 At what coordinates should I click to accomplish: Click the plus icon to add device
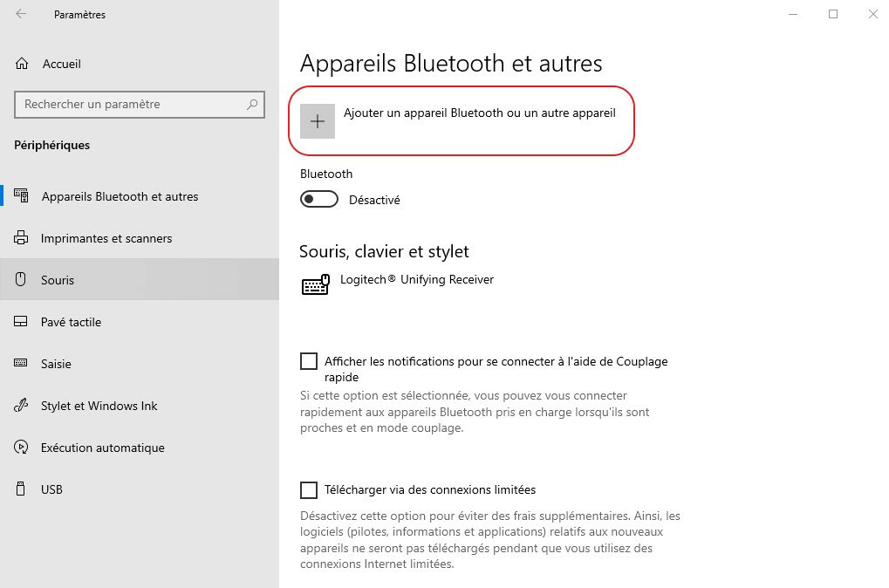318,121
